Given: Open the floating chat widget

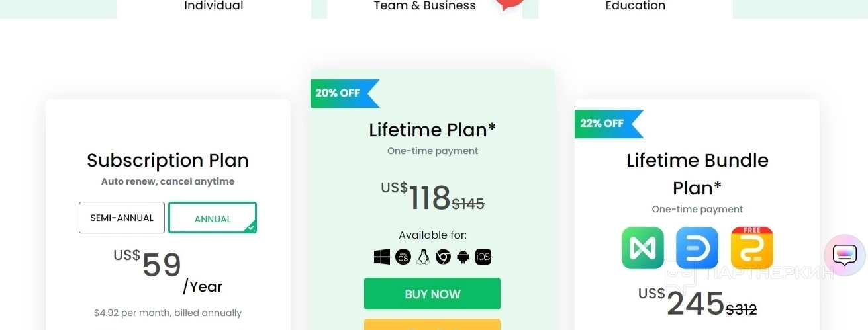Looking at the screenshot, I should click(844, 255).
